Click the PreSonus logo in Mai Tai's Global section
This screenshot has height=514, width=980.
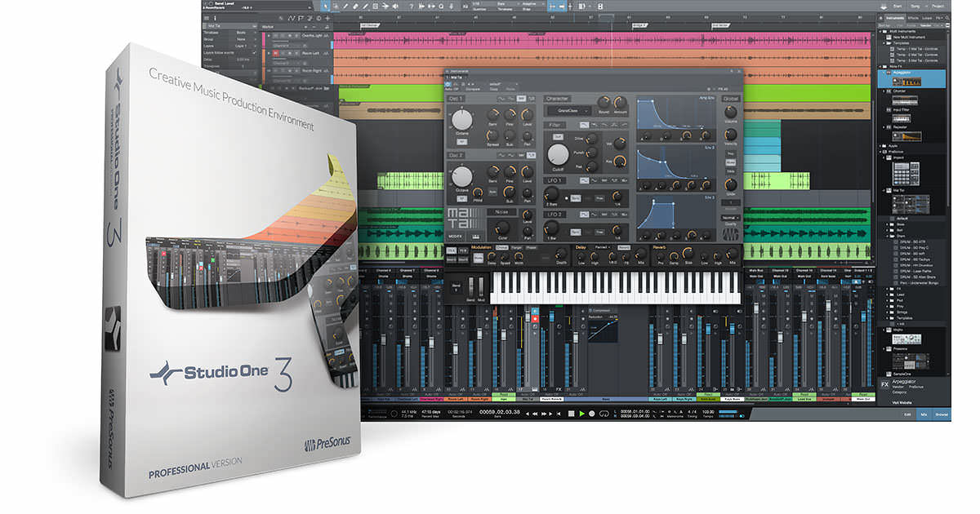[x=729, y=234]
